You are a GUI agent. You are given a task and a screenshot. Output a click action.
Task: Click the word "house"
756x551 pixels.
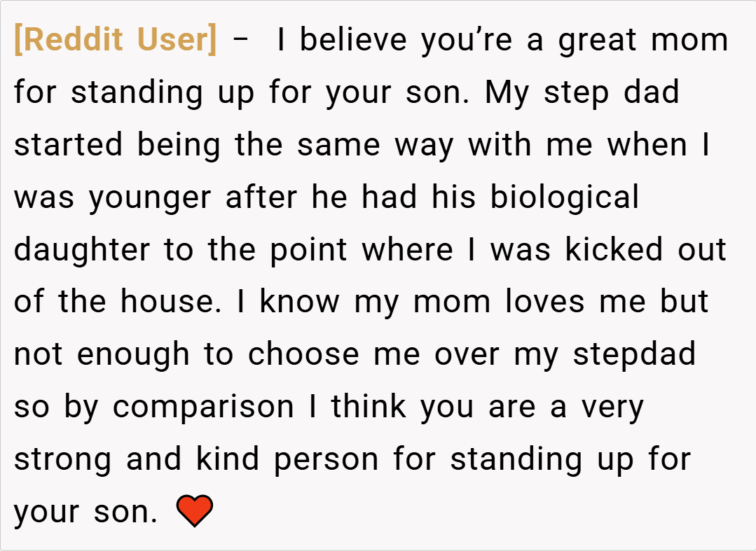click(x=163, y=302)
